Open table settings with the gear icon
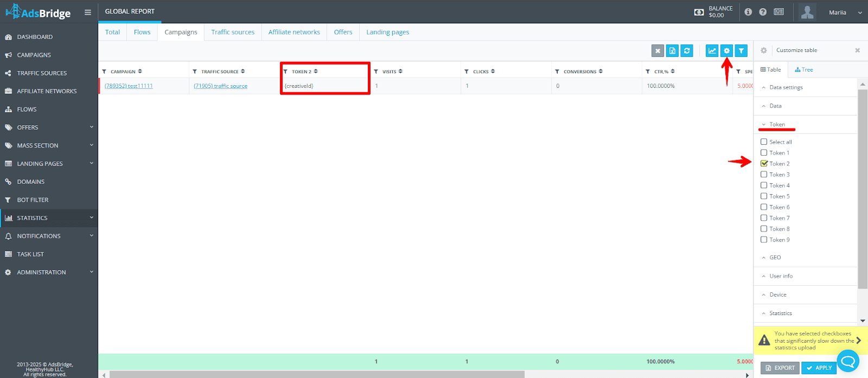Screen dimensions: 868x378 coord(726,50)
